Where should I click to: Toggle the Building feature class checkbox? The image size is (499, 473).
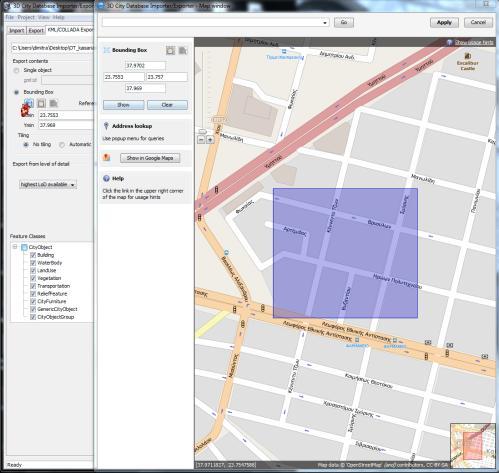click(33, 255)
